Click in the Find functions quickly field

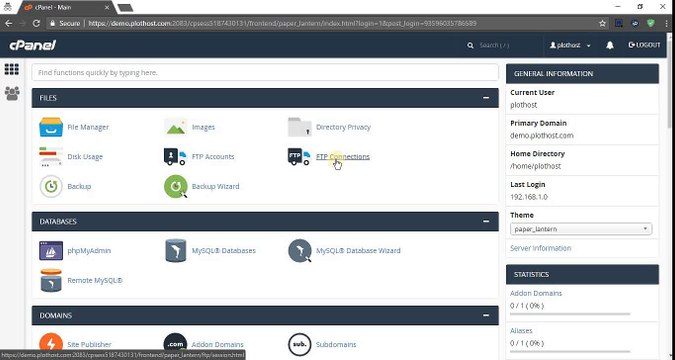(265, 73)
